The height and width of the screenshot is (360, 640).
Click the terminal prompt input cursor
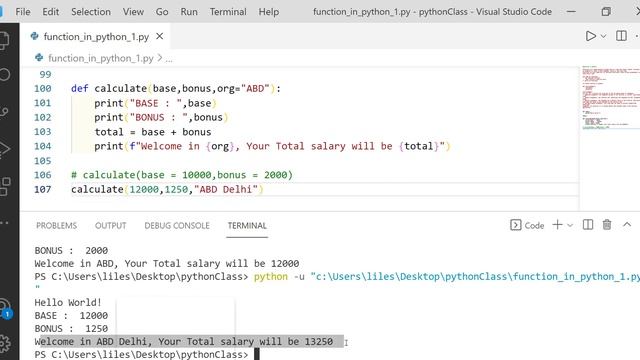[257, 354]
